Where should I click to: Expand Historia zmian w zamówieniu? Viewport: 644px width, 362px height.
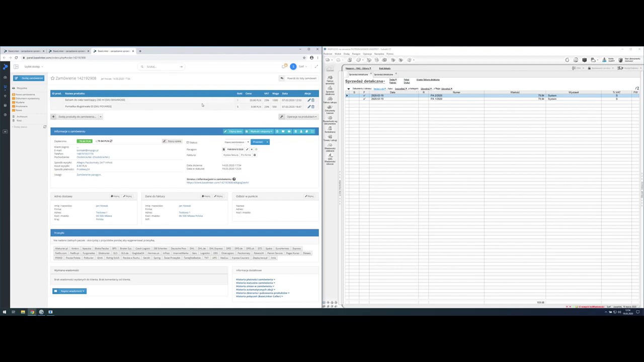pos(255,286)
